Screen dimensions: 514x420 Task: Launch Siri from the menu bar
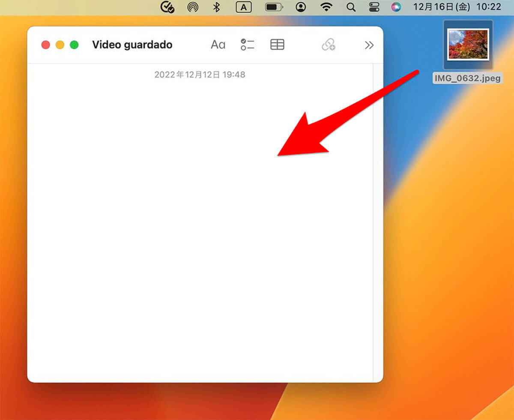pos(396,7)
